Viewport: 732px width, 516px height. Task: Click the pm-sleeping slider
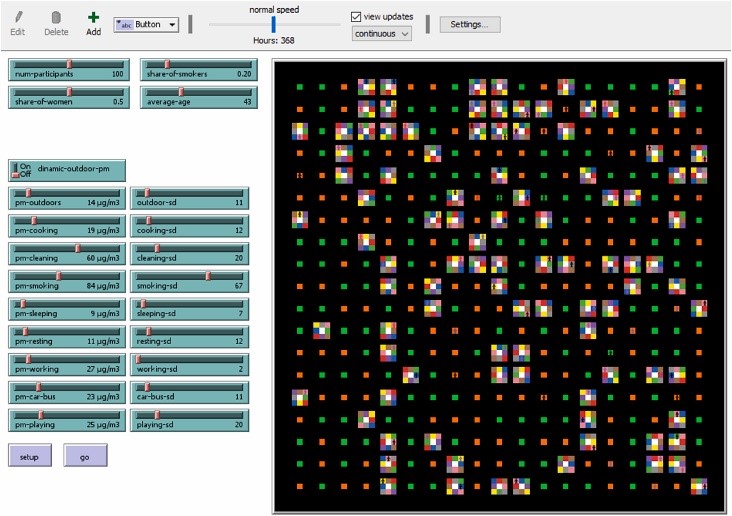coord(67,309)
